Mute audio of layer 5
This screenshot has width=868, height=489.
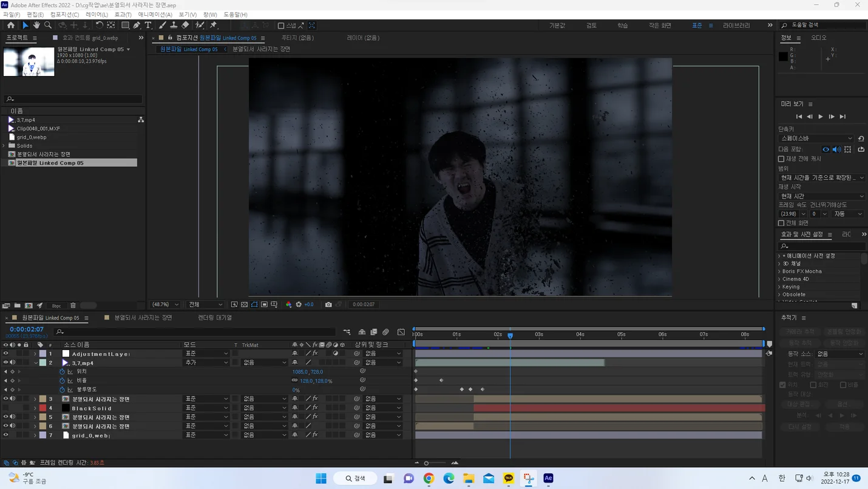(x=12, y=417)
